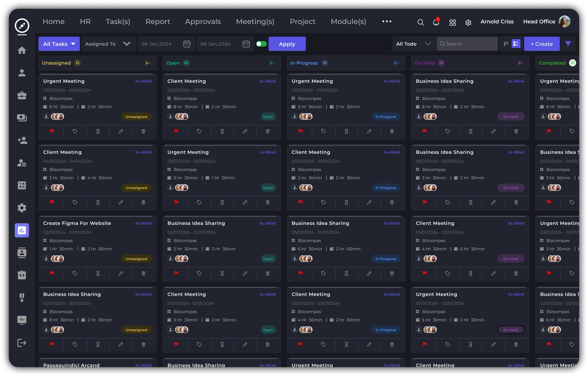Viewport: 588px width, 376px height.
Task: Toggle the green switch beside Apply
Action: point(261,44)
